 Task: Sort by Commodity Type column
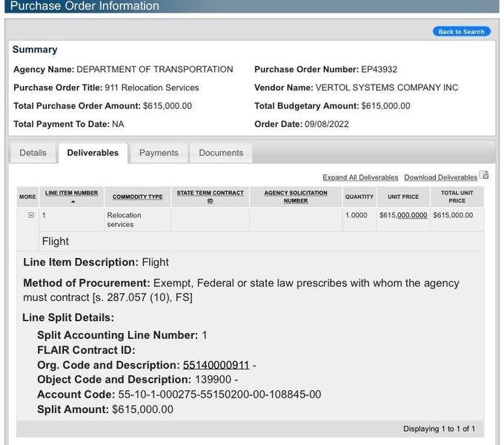pyautogui.click(x=138, y=197)
